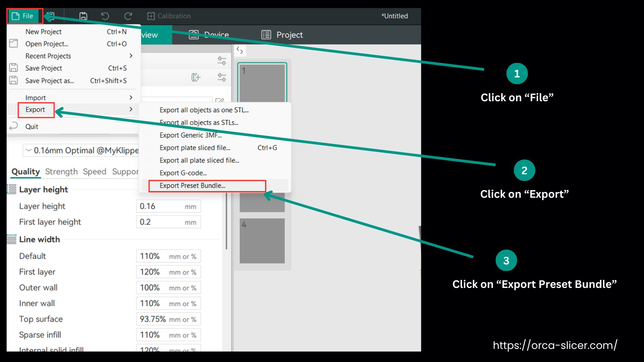This screenshot has height=362, width=644.
Task: Click the Default line width field
Action: click(x=168, y=256)
